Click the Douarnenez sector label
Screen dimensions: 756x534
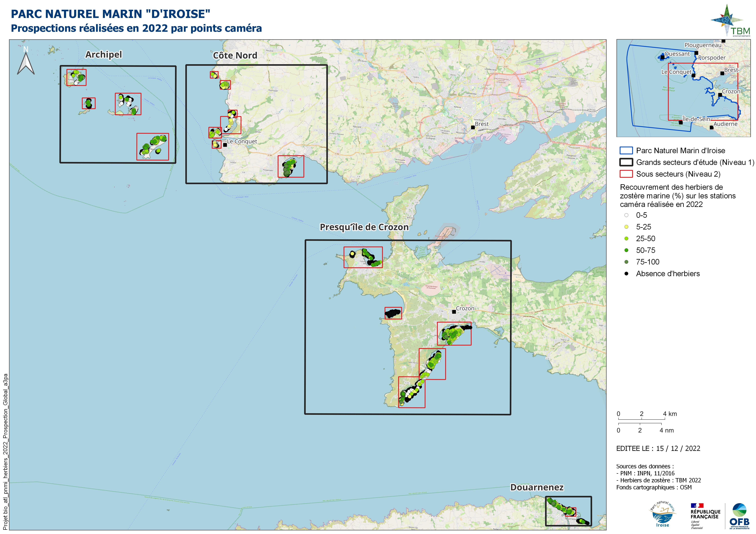coord(537,488)
